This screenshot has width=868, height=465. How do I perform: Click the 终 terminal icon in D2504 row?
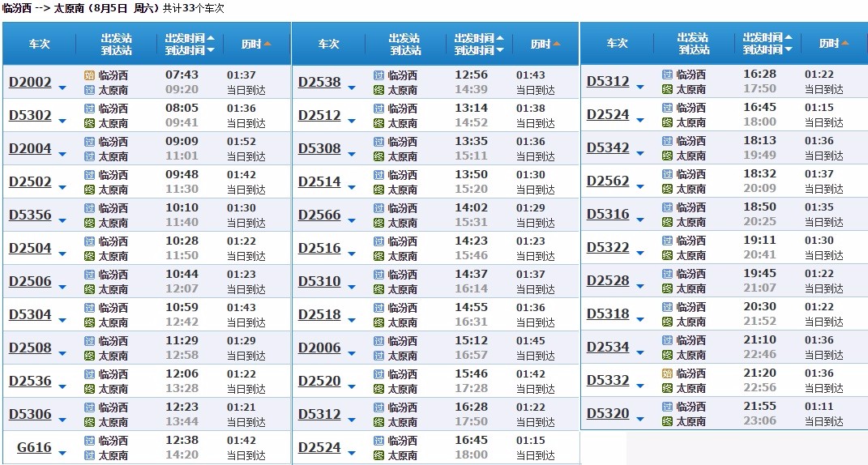point(90,256)
